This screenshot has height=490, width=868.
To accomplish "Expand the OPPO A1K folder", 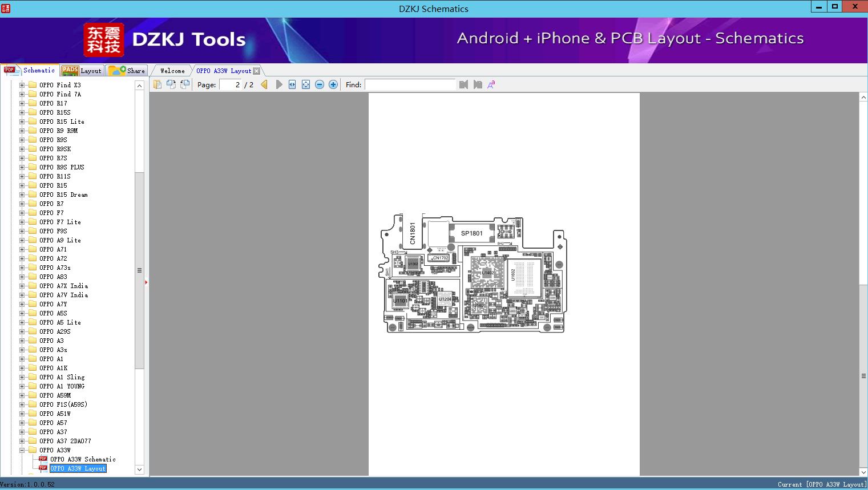I will 22,368.
